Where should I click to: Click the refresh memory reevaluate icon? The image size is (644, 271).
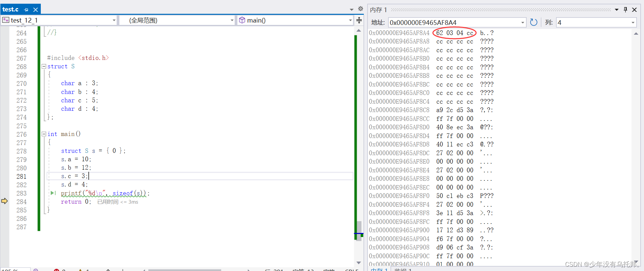coord(533,22)
